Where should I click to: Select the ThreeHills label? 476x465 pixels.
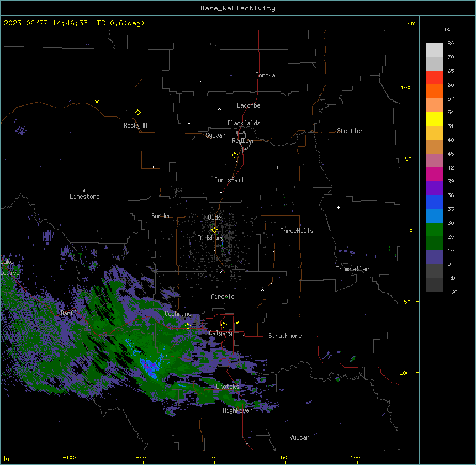coord(297,231)
